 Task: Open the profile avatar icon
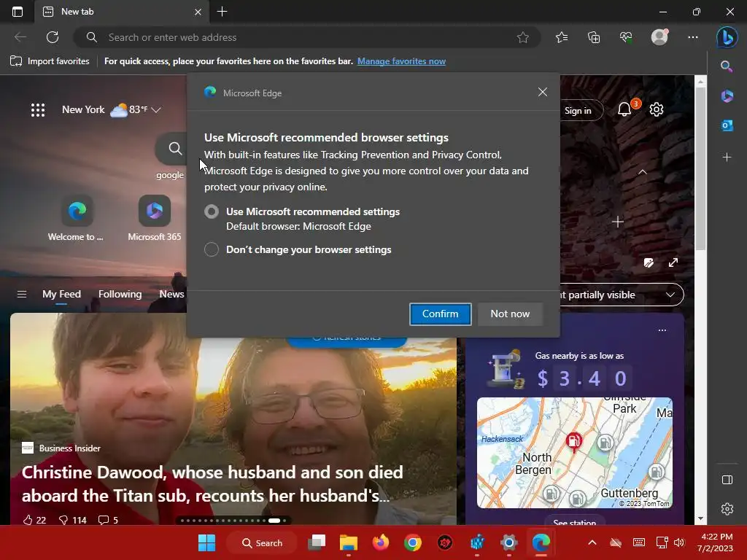(x=659, y=37)
